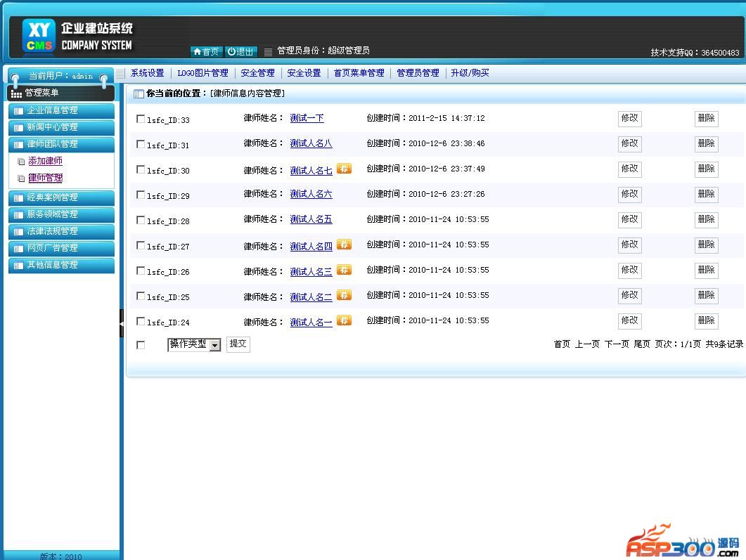The image size is (746, 560).
Task: Expand 服务领域管理 sidebar section
Action: tap(61, 214)
